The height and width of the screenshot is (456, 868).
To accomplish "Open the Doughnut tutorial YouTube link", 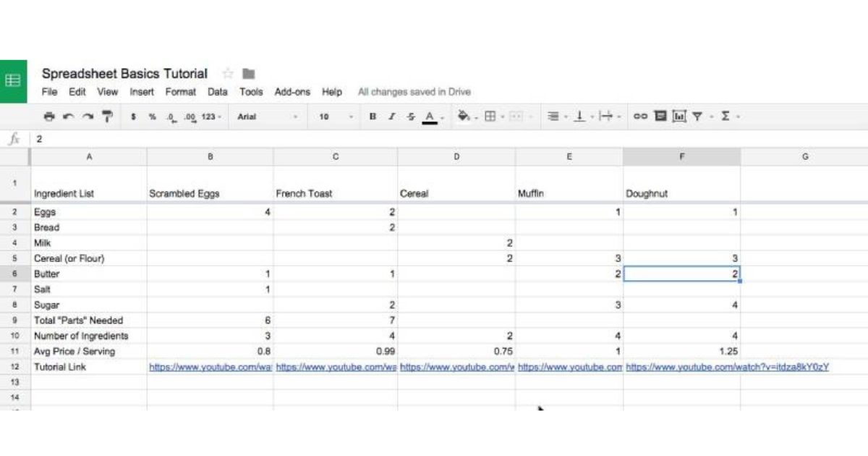I will (x=727, y=367).
